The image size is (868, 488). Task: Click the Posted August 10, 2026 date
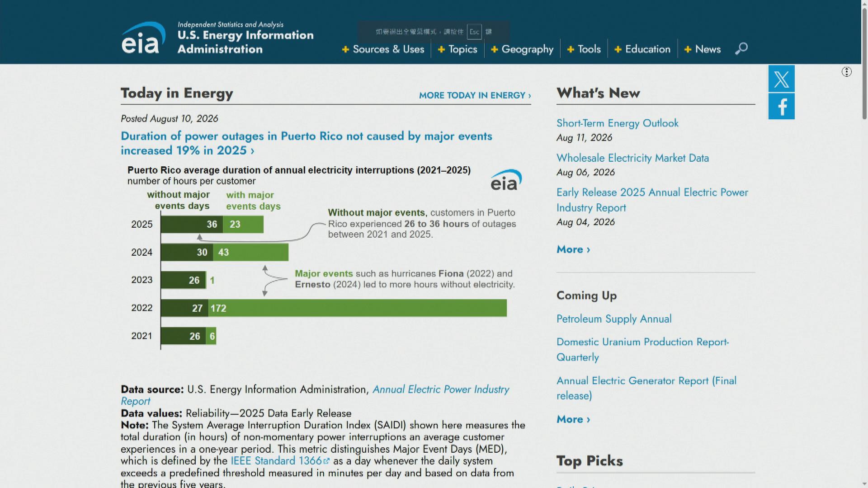point(169,118)
